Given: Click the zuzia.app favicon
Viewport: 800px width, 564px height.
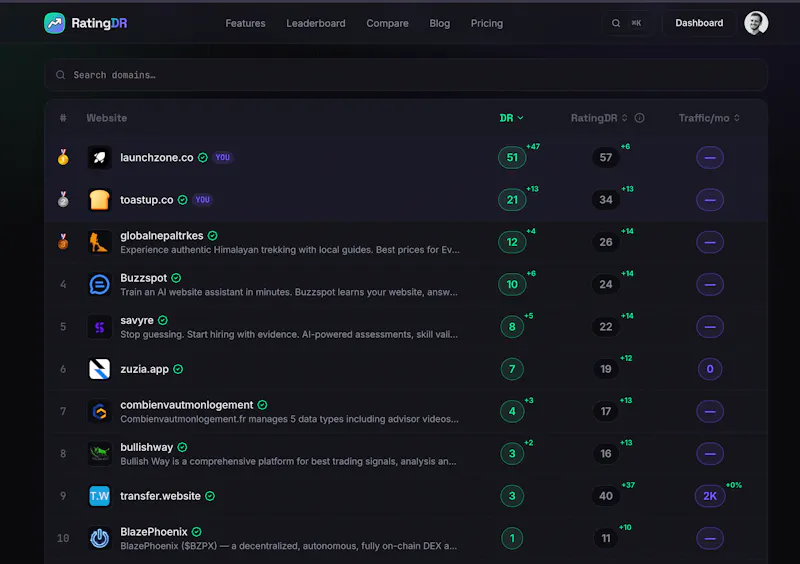Looking at the screenshot, I should click(99, 369).
